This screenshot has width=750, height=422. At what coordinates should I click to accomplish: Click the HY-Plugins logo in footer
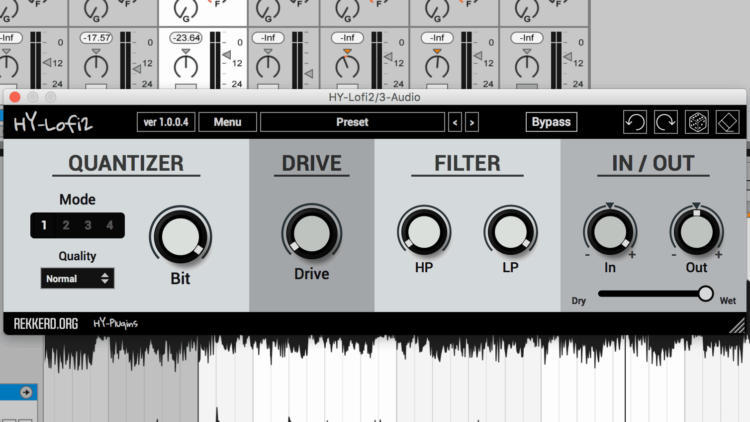coord(115,323)
